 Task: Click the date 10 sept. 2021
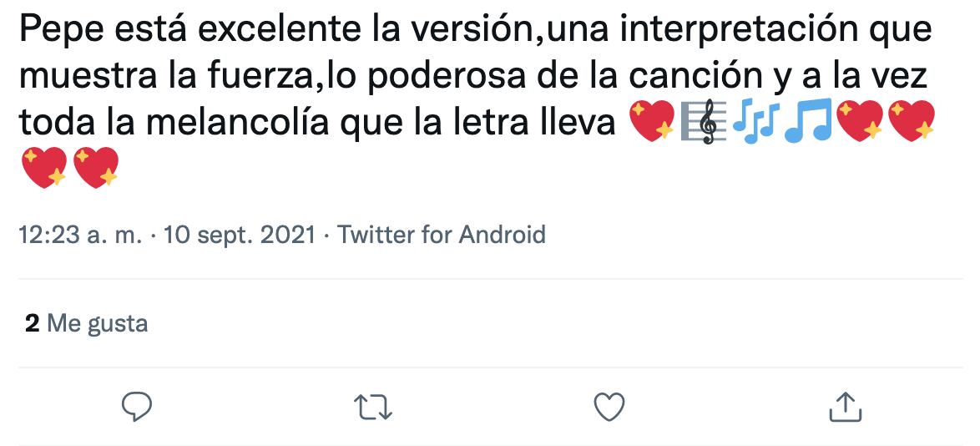pyautogui.click(x=240, y=235)
